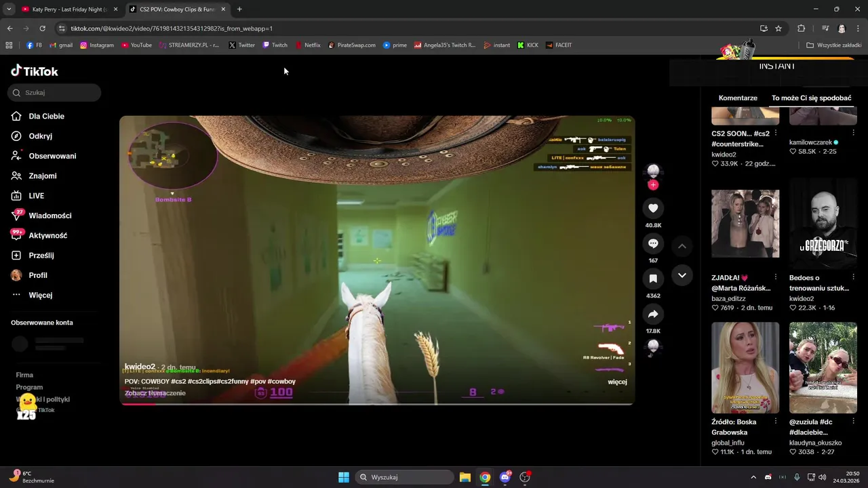Open the YouTube bookmark

pos(136,45)
